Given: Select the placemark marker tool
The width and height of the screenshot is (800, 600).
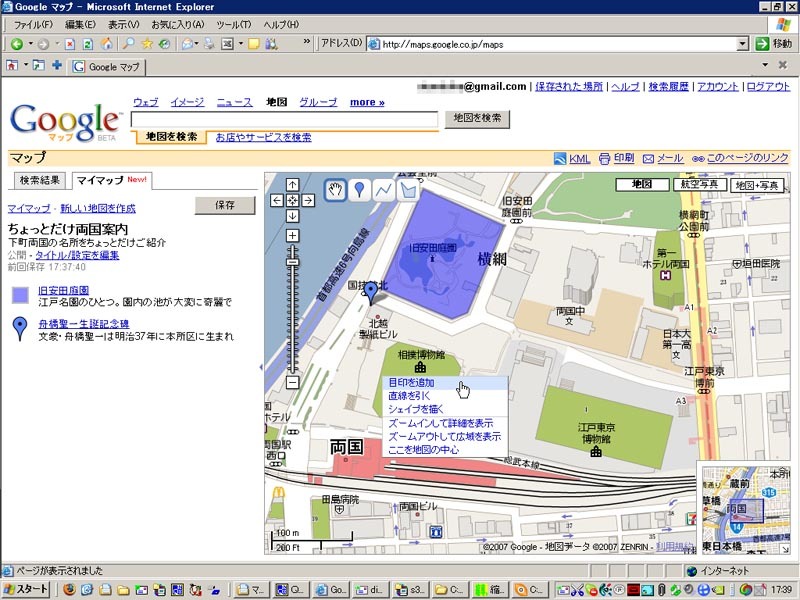Looking at the screenshot, I should pyautogui.click(x=359, y=190).
